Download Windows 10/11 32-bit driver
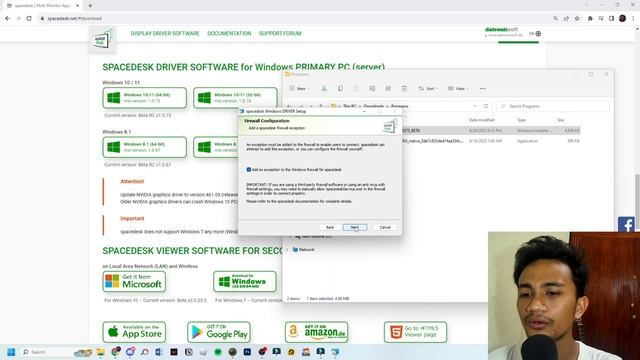Screen dimensions: 640x360 (235, 98)
